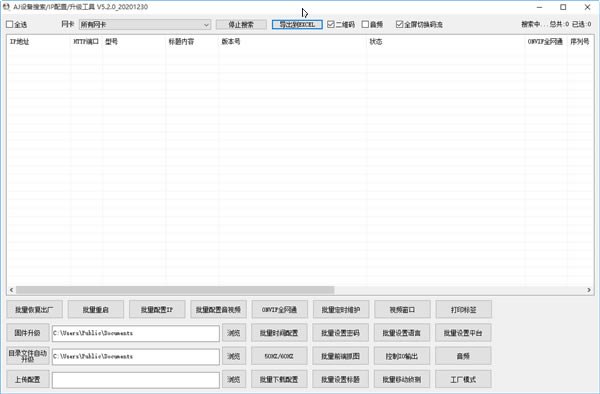The height and width of the screenshot is (394, 600).
Task: Click the 批量设置平台 set platform button
Action: point(463,333)
